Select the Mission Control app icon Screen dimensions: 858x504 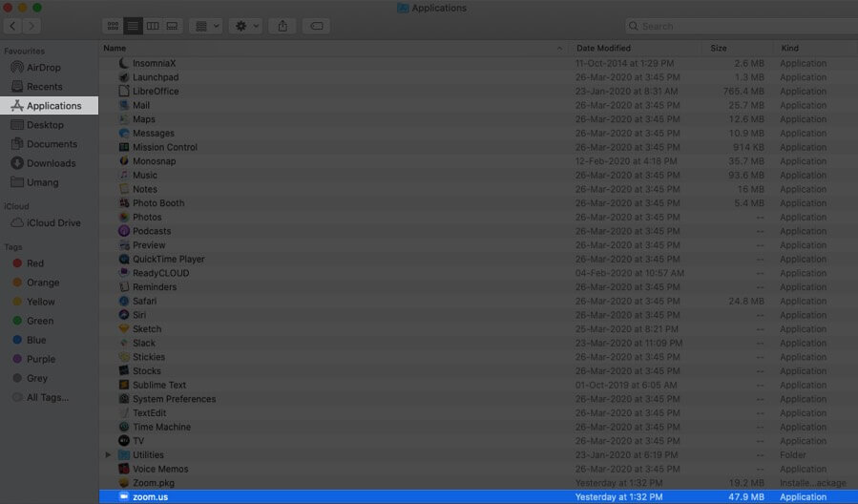pos(124,147)
